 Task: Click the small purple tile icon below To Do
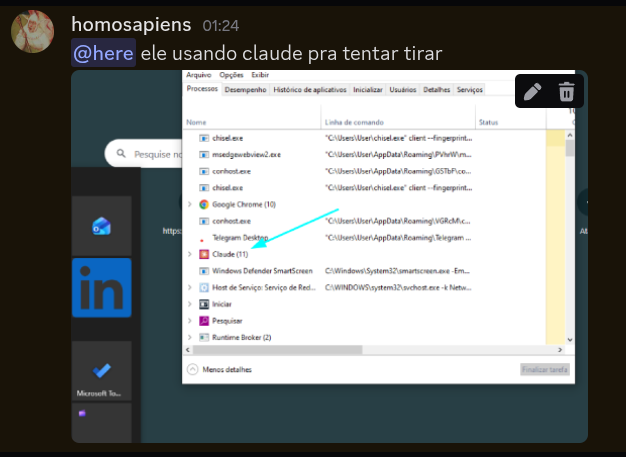pos(82,413)
